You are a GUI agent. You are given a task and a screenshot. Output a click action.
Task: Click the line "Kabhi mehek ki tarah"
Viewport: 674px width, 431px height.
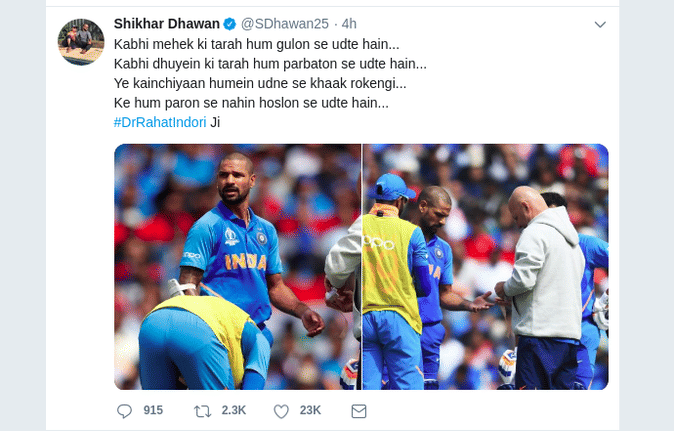pos(257,44)
